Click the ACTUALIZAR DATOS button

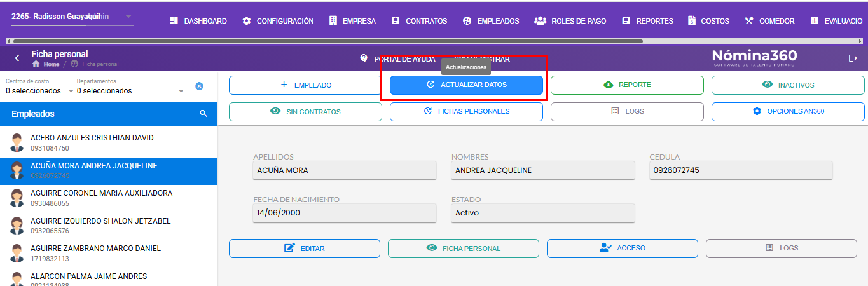466,85
